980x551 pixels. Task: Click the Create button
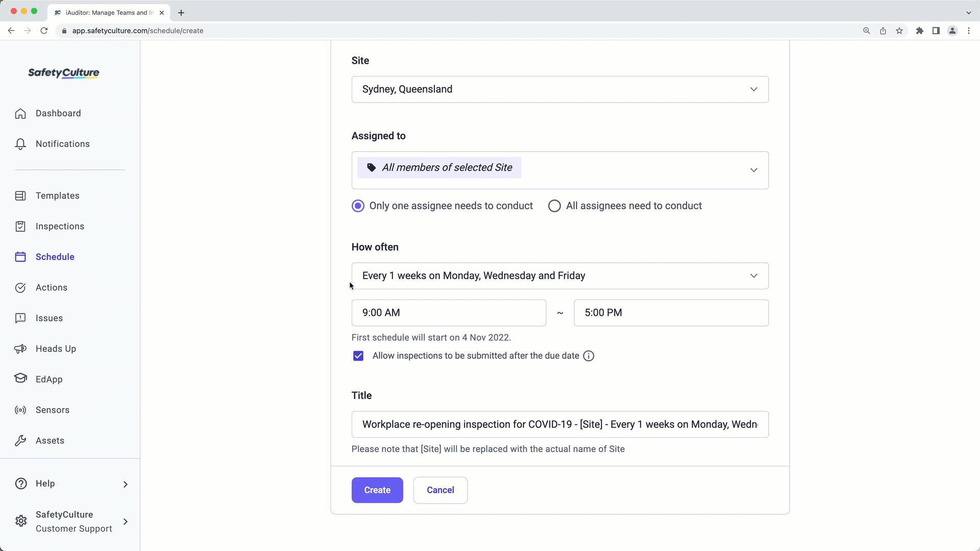pos(377,490)
